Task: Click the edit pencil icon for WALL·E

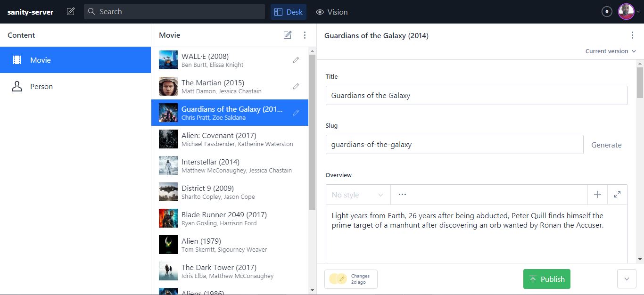Action: click(296, 60)
